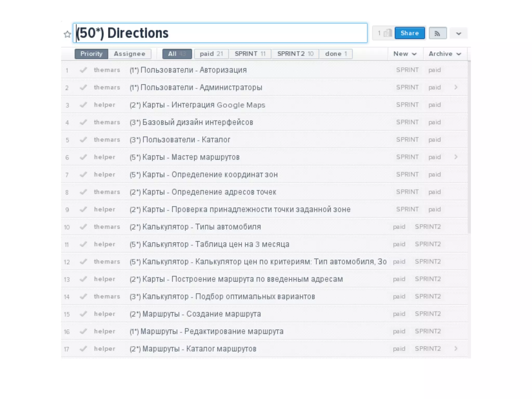This screenshot has width=532, height=399.
Task: Click SPRINT tag on Каталог task row
Action: pos(407,139)
